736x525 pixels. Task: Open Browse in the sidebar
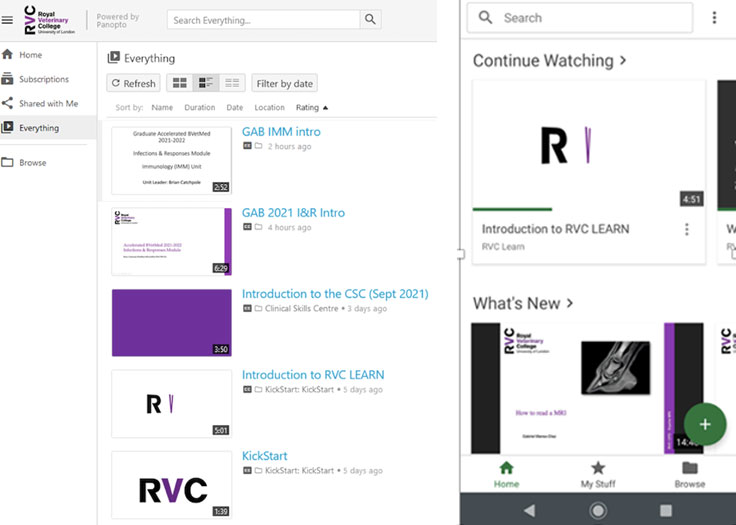pyautogui.click(x=32, y=163)
